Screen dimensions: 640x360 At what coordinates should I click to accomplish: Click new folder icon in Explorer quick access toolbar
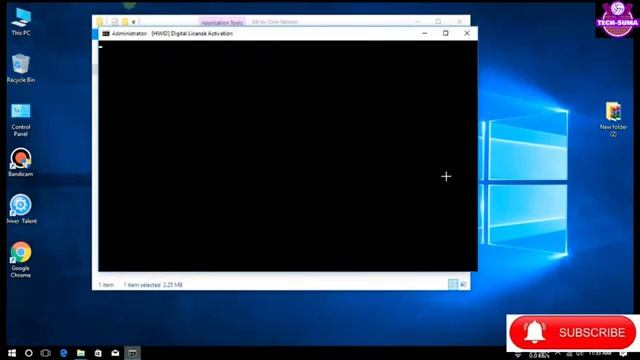(x=125, y=21)
